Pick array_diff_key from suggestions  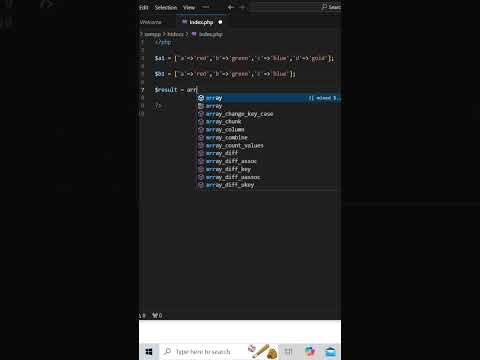268,169
